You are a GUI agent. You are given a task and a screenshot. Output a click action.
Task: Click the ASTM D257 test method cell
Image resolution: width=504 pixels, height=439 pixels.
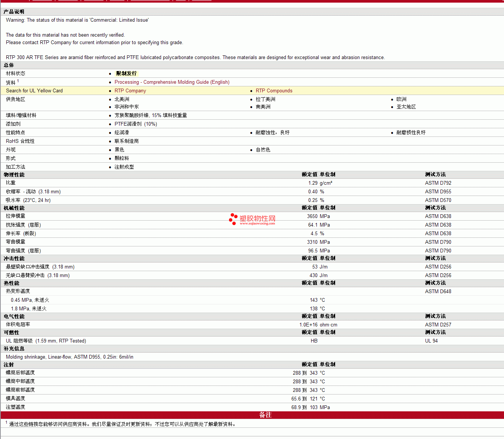click(x=438, y=325)
